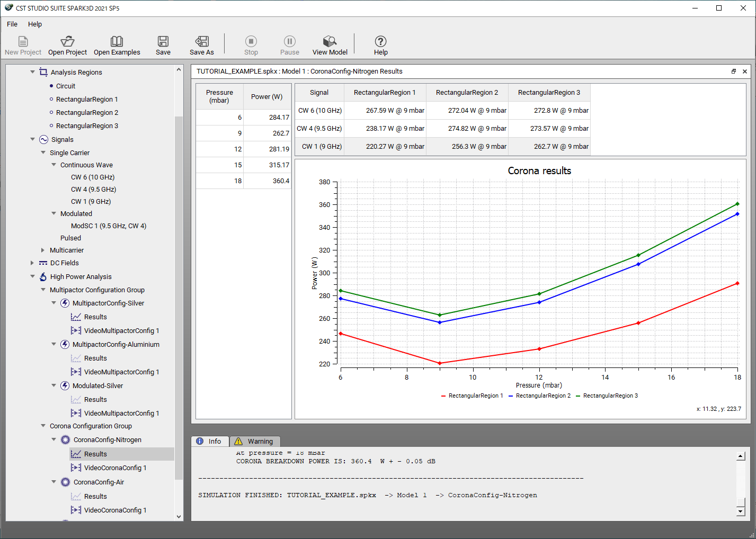
Task: Toggle RectangularRegion 1 legend entry
Action: [x=472, y=396]
